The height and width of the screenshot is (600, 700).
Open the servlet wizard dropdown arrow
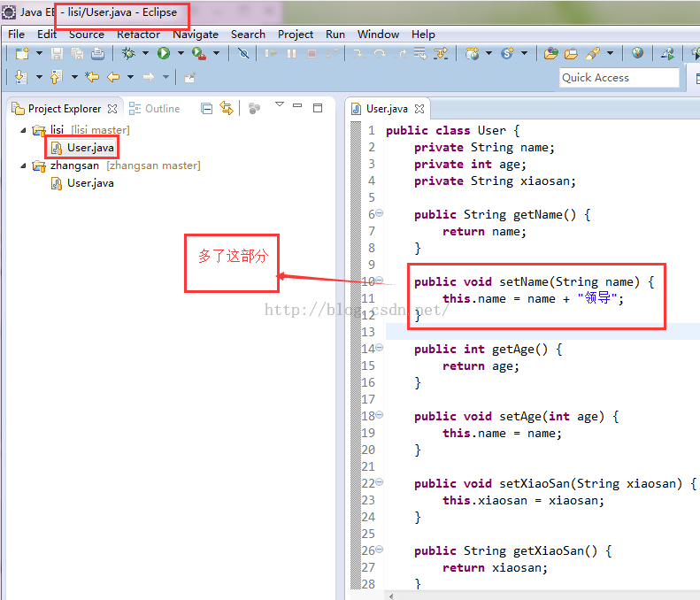[524, 54]
